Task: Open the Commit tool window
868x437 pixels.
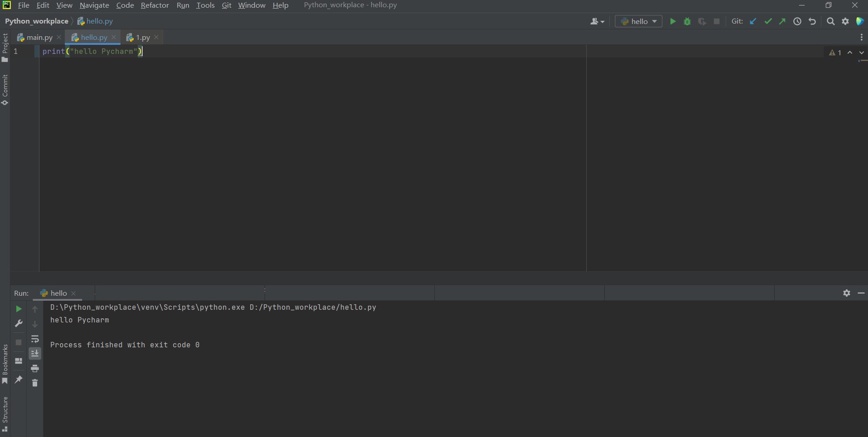Action: pyautogui.click(x=5, y=90)
